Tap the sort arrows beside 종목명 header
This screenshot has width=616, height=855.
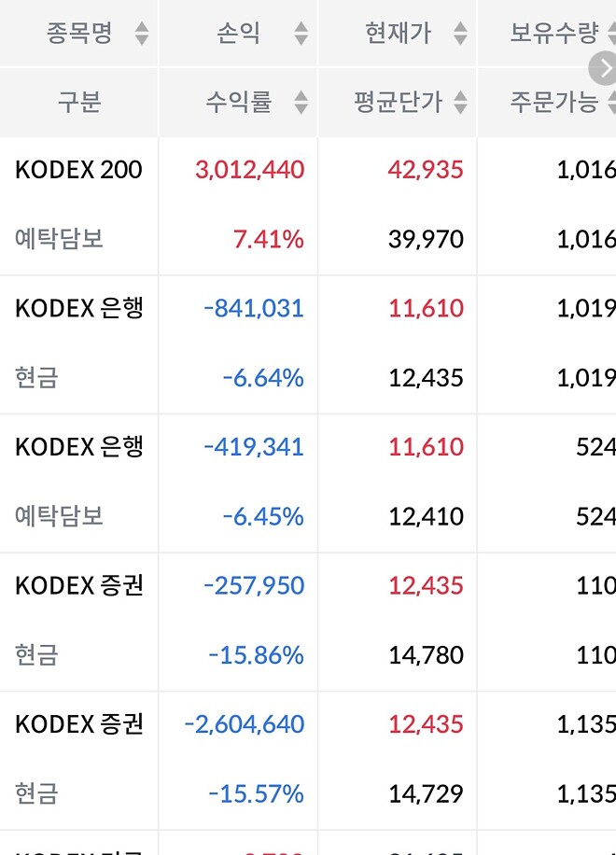(x=140, y=31)
